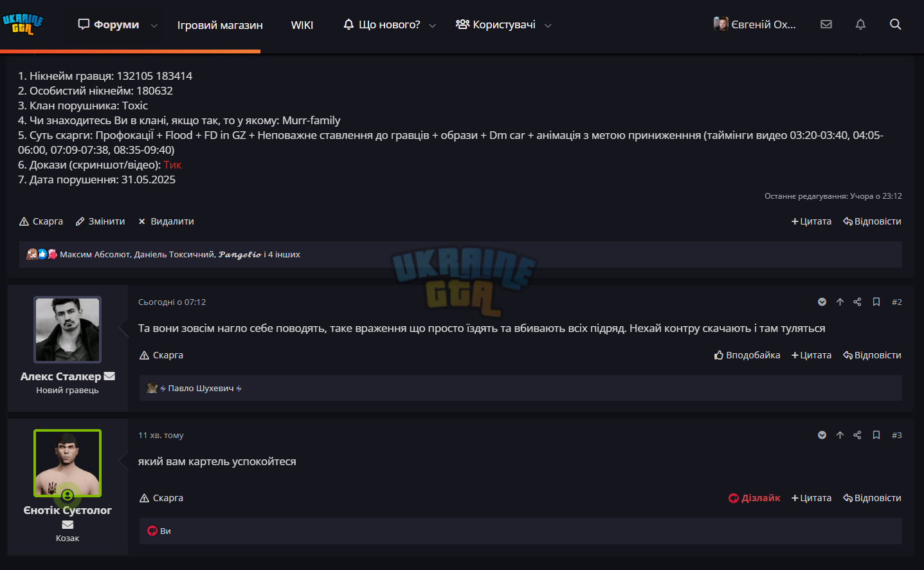Expand the Форуми dropdown arrow

point(154,26)
